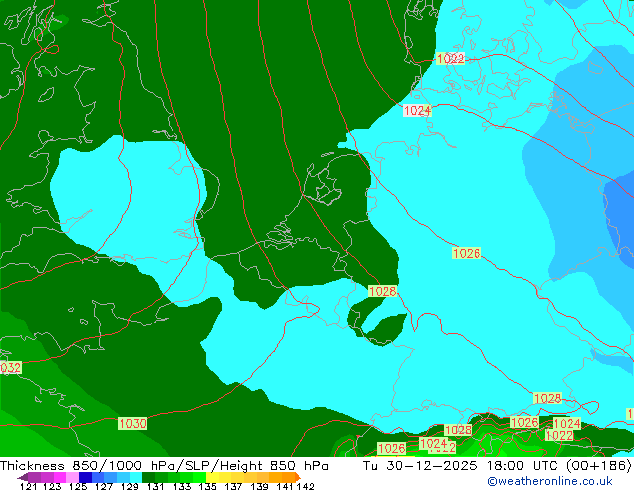
Task: Click the orange arrow tip ending the legend
Action: tap(298, 477)
